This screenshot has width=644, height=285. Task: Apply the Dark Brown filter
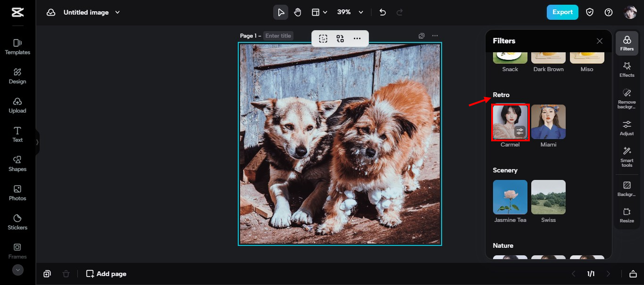(548, 57)
